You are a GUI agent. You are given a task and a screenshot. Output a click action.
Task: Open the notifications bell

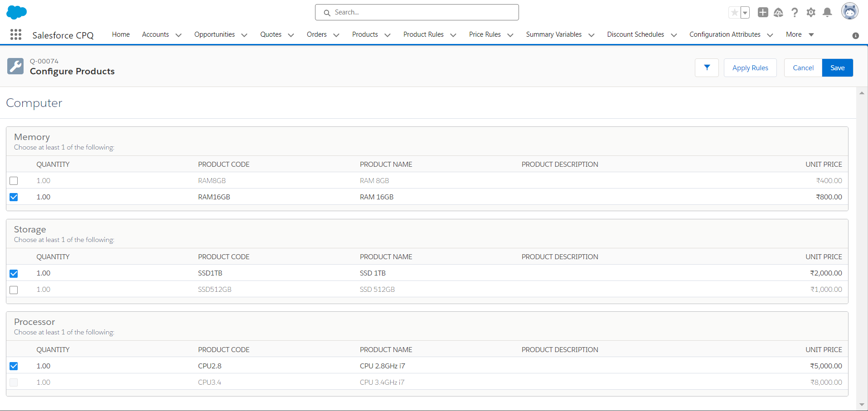pyautogui.click(x=827, y=12)
